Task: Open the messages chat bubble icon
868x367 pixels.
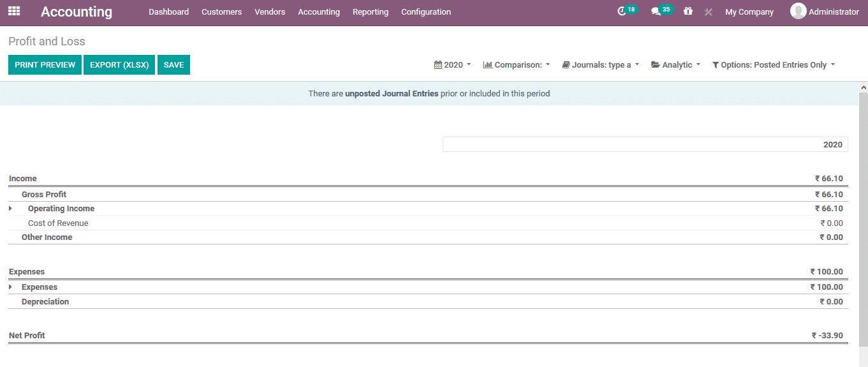Action: click(x=656, y=11)
